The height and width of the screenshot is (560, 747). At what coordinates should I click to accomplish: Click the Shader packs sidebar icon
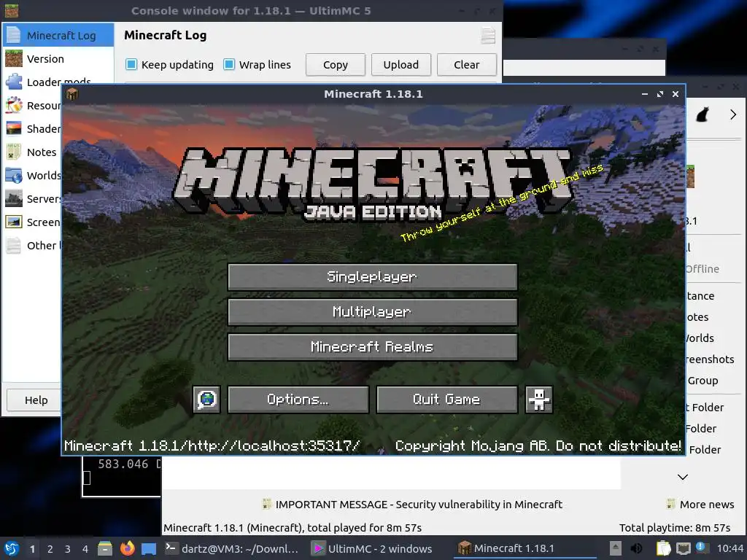pyautogui.click(x=14, y=128)
